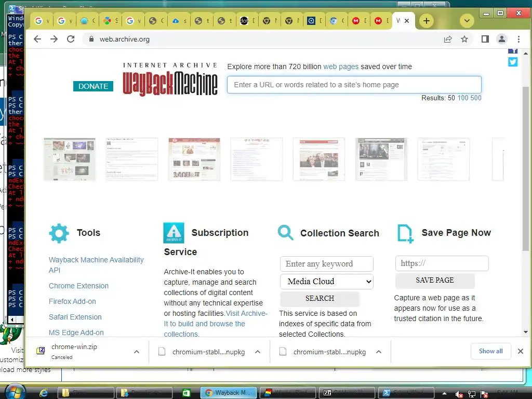532x399 pixels.
Task: Open the Chrome Extension link
Action: pyautogui.click(x=79, y=286)
